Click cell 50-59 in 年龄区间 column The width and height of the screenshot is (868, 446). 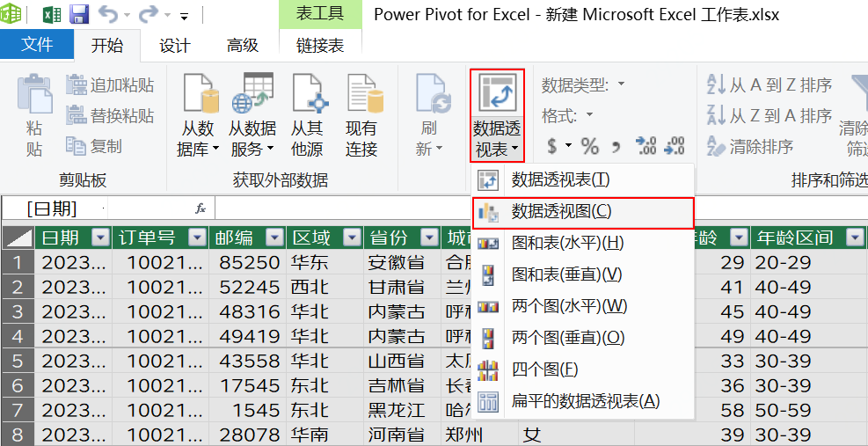[x=807, y=411]
